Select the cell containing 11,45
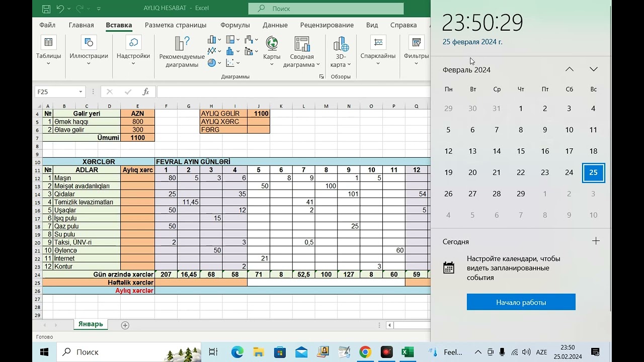The width and height of the screenshot is (644, 362). tap(189, 202)
